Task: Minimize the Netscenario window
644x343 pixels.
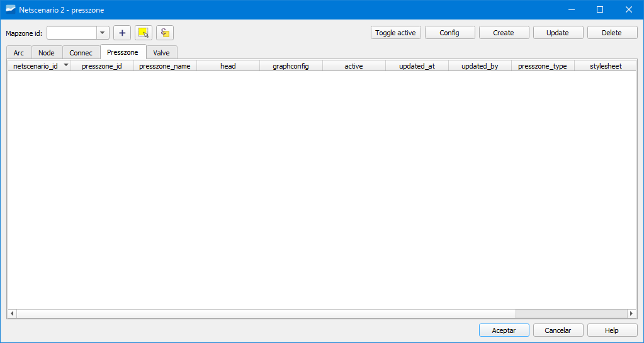Action: 572,10
